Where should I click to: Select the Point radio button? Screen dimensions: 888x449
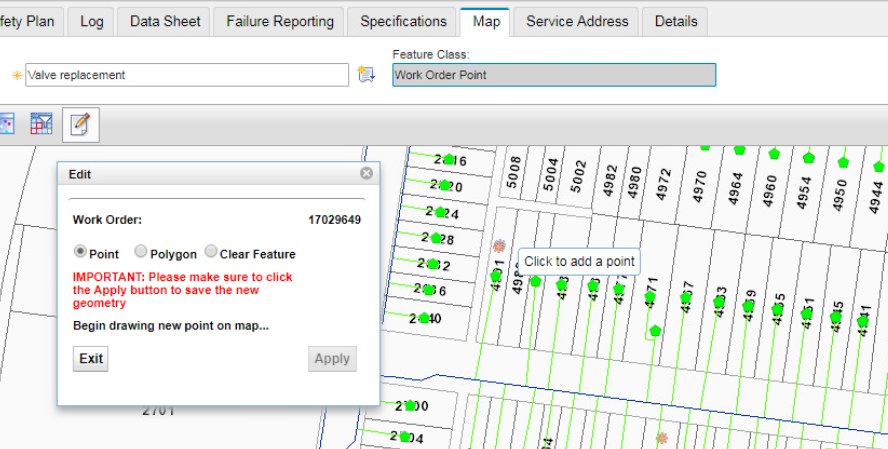pos(81,253)
